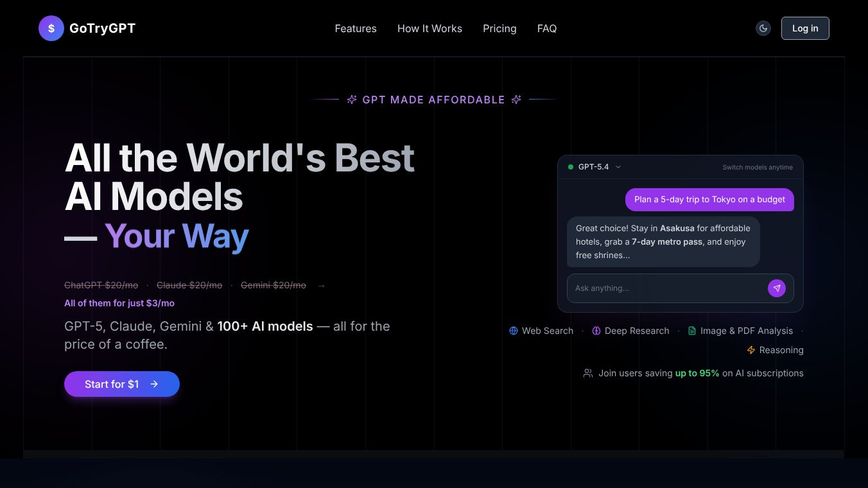Click the small arrow after Gemini $20/mo
This screenshot has width=868, height=488.
point(322,285)
